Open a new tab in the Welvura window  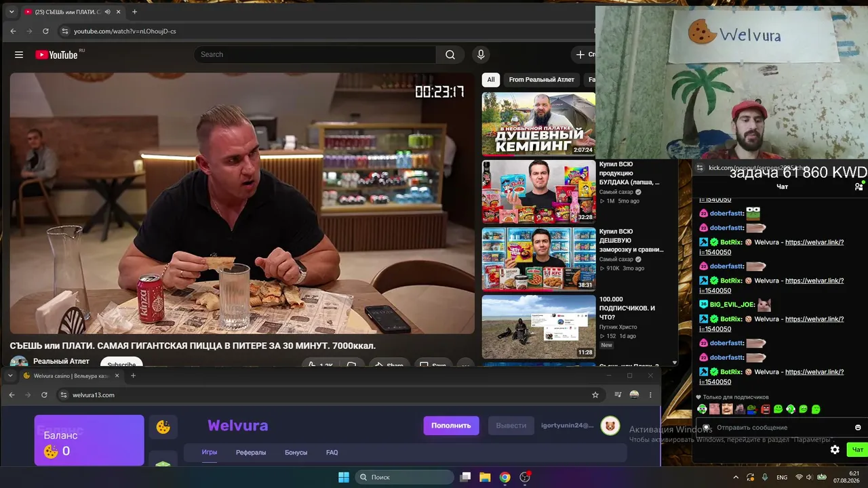(x=133, y=375)
